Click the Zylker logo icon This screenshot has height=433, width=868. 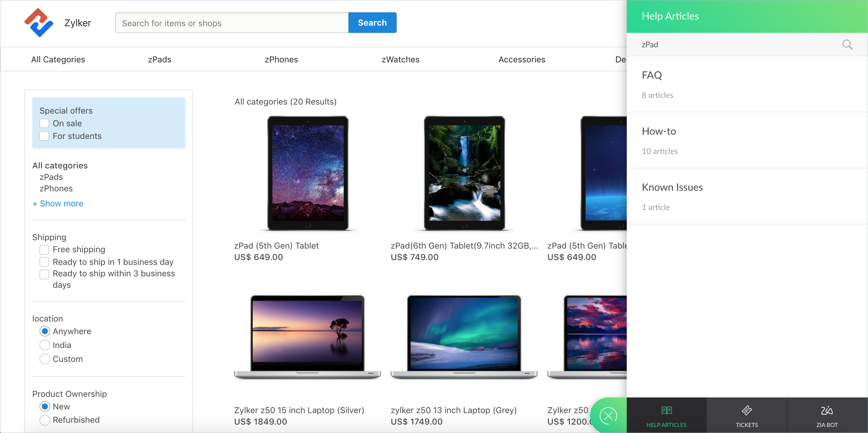(39, 23)
